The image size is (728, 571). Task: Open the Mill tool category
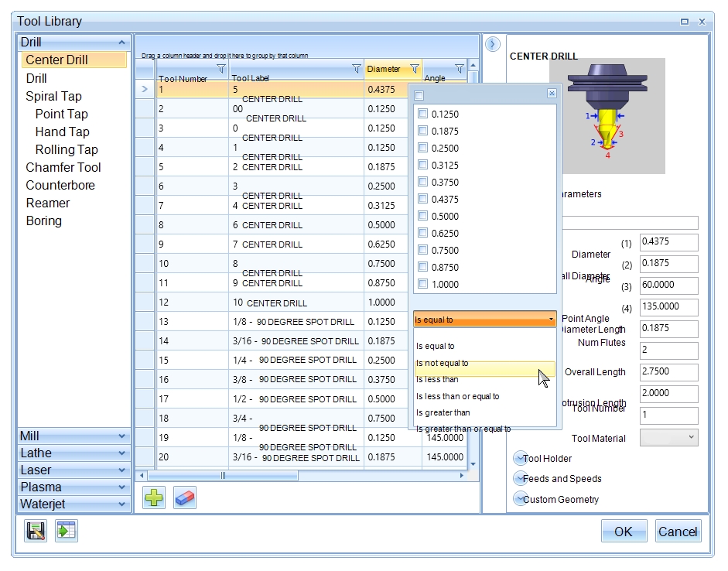click(73, 436)
